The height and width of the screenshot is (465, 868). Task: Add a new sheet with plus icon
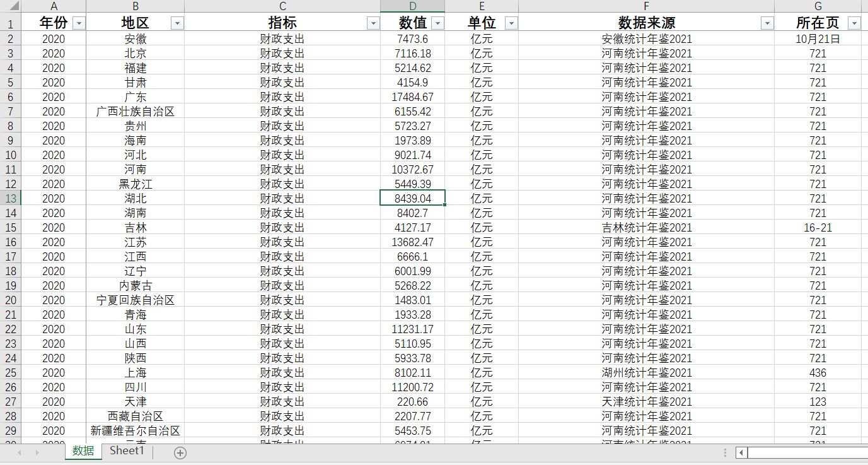tap(180, 452)
